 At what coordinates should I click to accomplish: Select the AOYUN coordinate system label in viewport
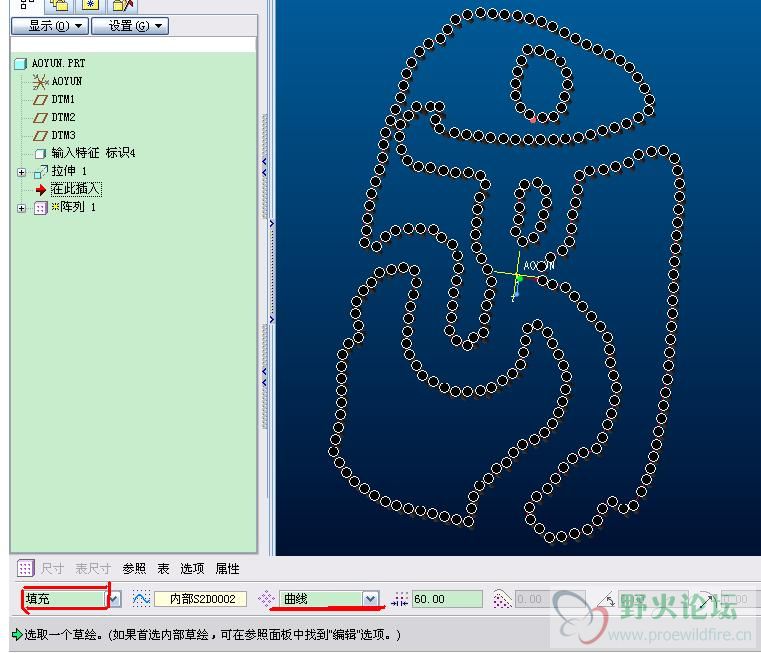point(539,266)
